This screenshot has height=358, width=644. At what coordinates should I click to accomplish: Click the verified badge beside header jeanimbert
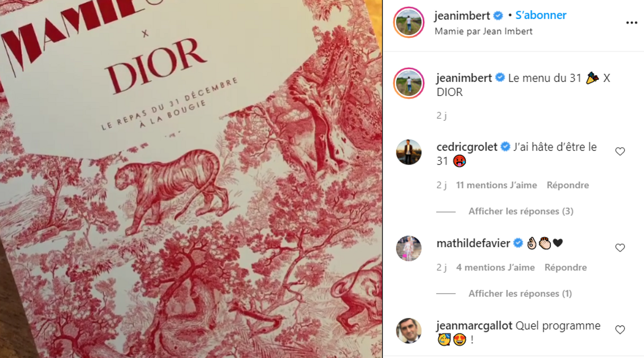point(498,16)
